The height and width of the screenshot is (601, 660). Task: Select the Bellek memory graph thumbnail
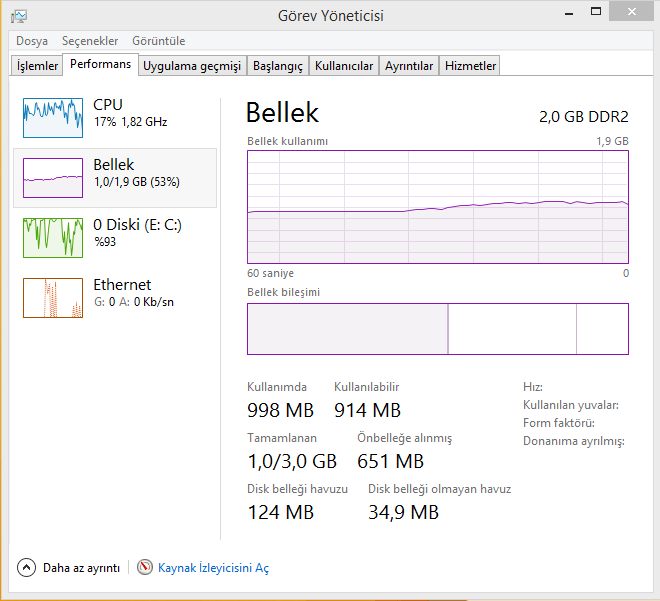click(x=53, y=177)
